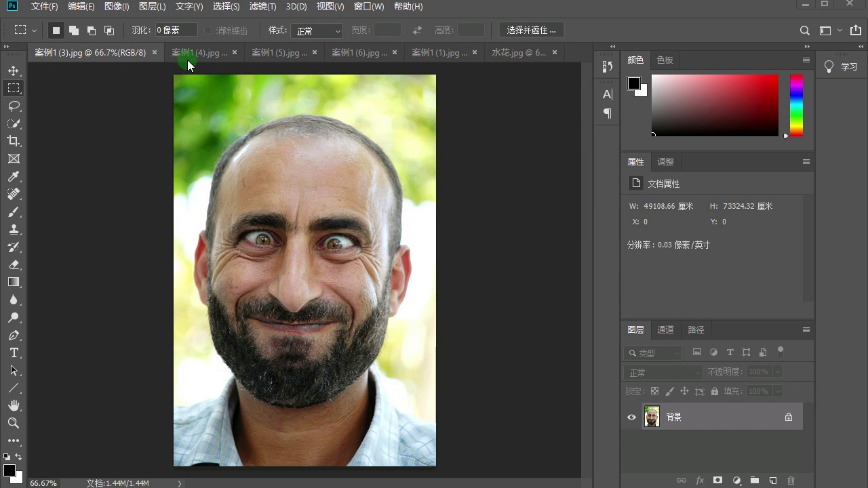
Task: Open the 图层 panel options menu
Action: pos(806,330)
